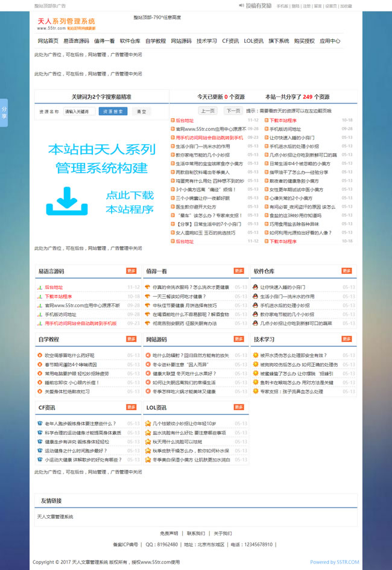Click the 资源搜索 search button
392x570 pixels.
(113, 111)
